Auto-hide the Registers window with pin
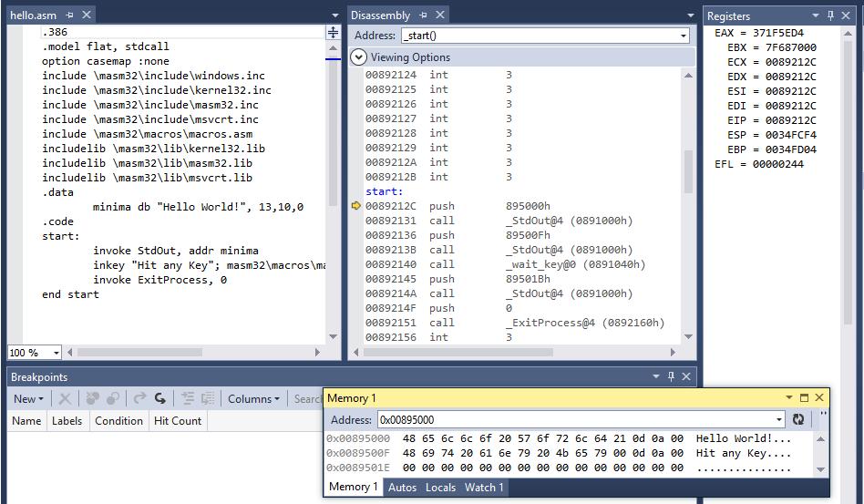The image size is (864, 504). (830, 15)
